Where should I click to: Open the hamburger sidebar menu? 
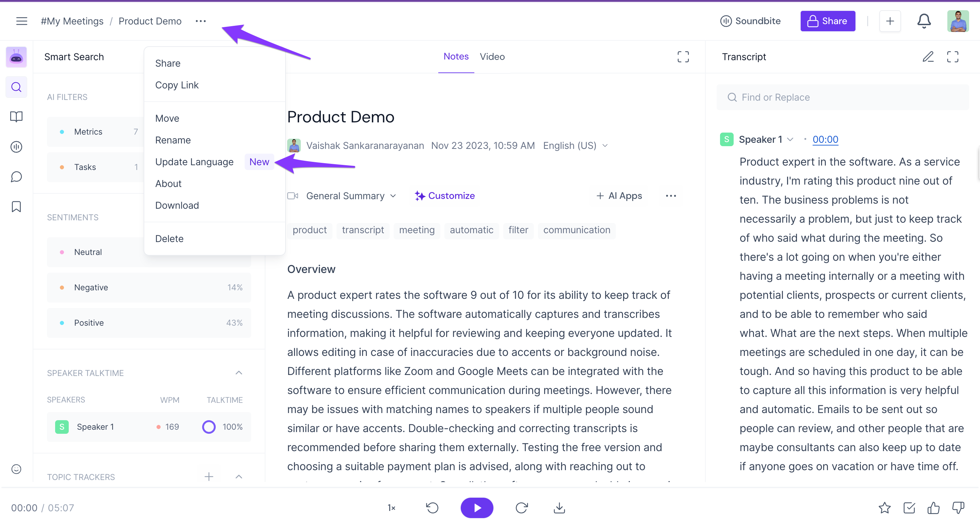[x=22, y=21]
